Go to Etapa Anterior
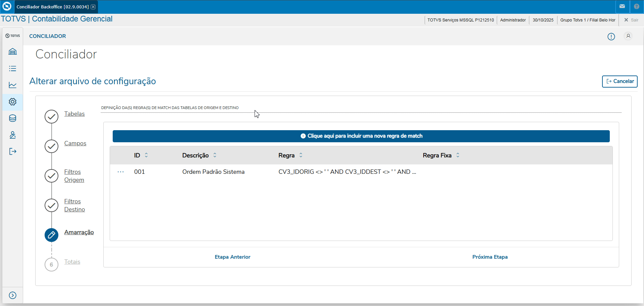Screen dimensions: 644x306 [x=232, y=257]
